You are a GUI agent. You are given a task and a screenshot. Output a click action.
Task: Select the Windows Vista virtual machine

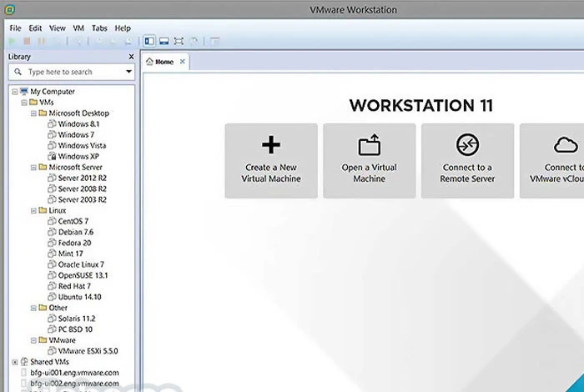[x=77, y=146]
